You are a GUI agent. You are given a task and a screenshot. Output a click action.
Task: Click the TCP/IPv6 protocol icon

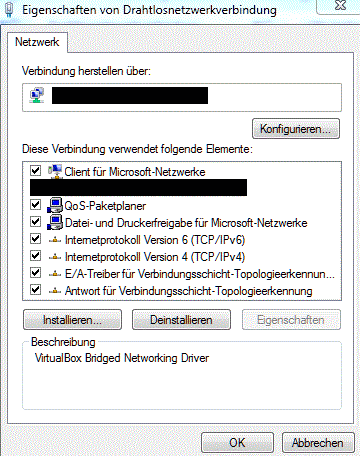55,240
